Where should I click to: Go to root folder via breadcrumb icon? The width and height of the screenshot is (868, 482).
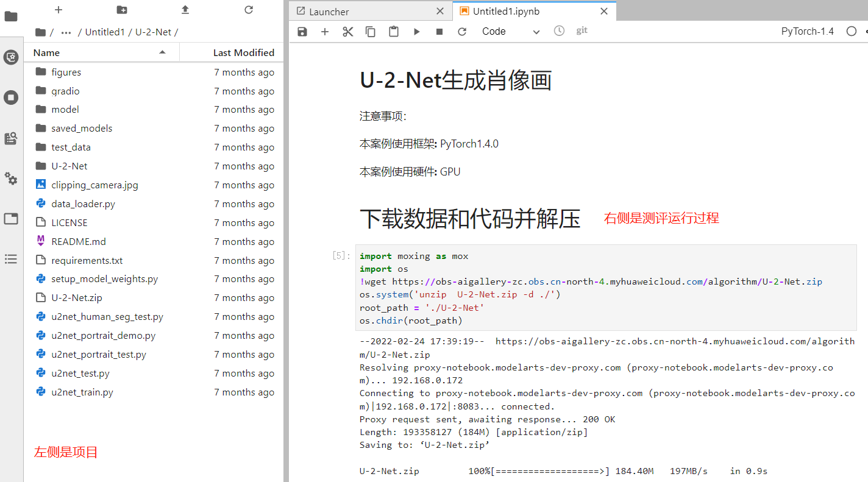pos(40,32)
